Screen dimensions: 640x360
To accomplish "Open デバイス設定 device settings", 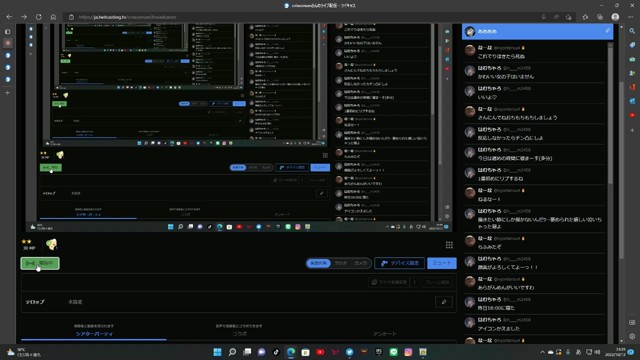I will (x=400, y=263).
